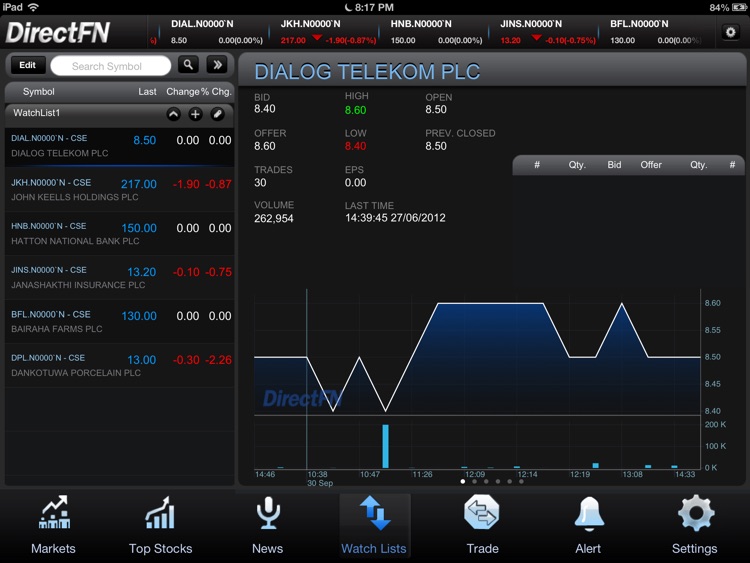Select DIALOG TELEKOM PLC watchlist row

120,147
